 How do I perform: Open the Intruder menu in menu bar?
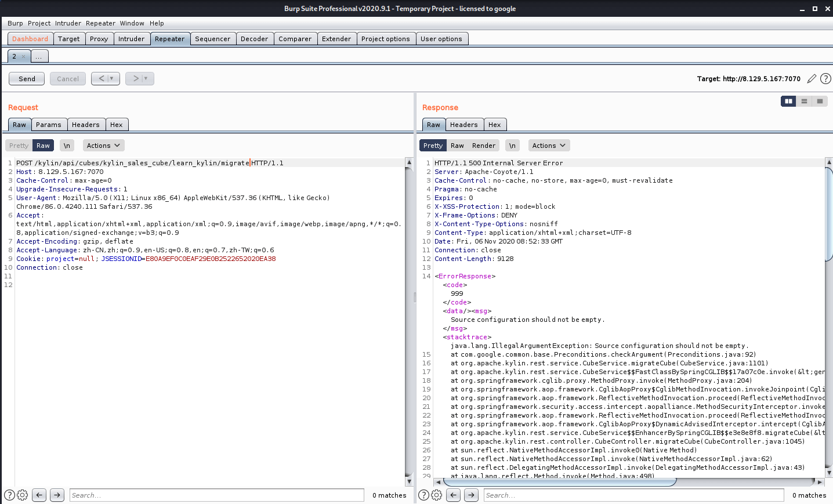(68, 23)
